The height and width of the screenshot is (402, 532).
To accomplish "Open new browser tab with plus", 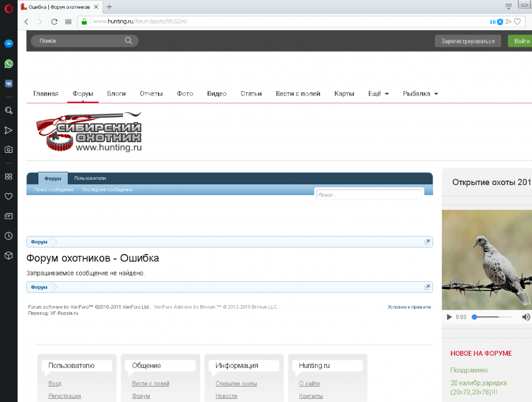I will coord(110,7).
